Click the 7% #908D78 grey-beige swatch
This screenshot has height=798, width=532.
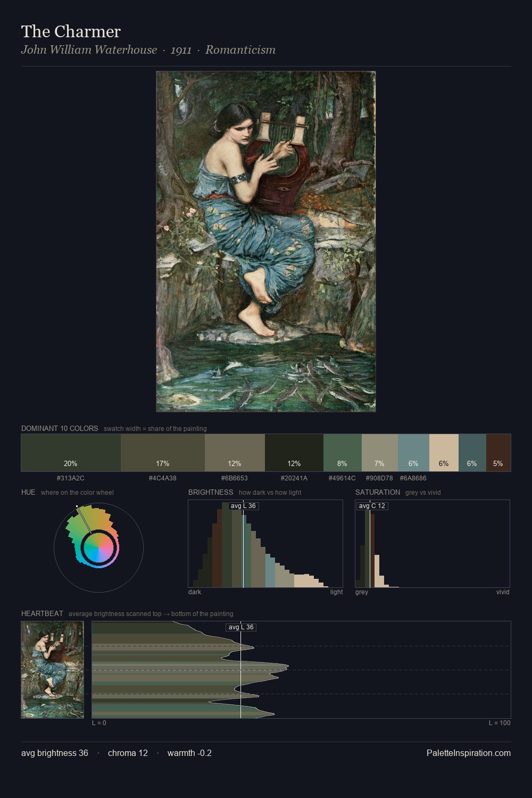tap(380, 453)
